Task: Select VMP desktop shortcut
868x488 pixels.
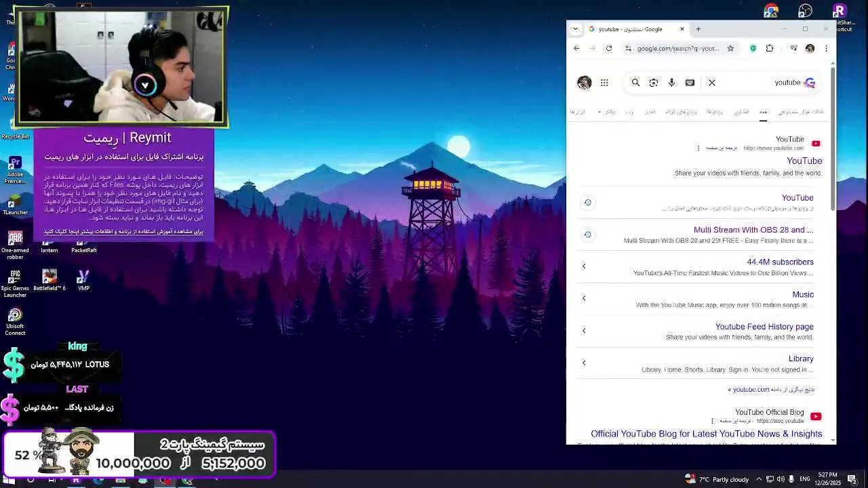Action: tap(83, 280)
